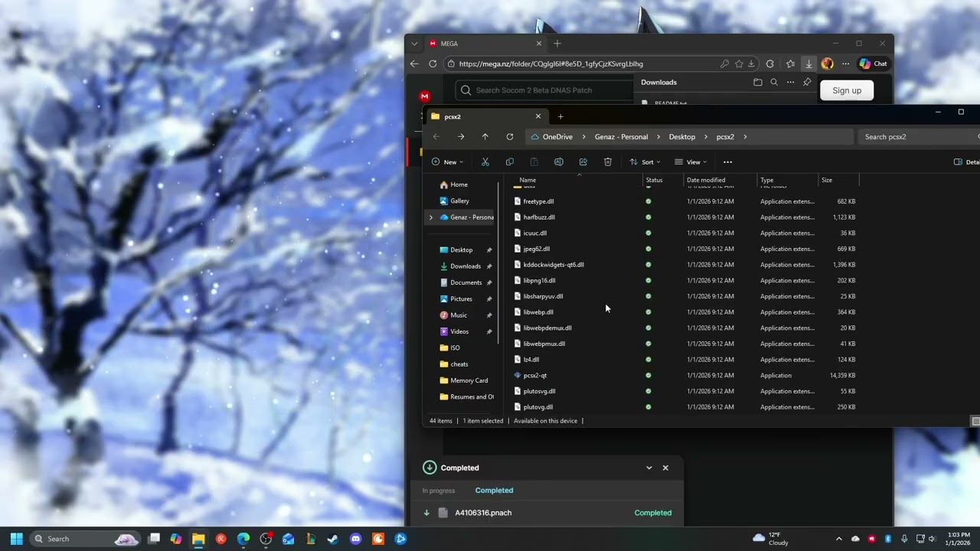
Task: Click the Search pcsx2 field
Action: [917, 137]
